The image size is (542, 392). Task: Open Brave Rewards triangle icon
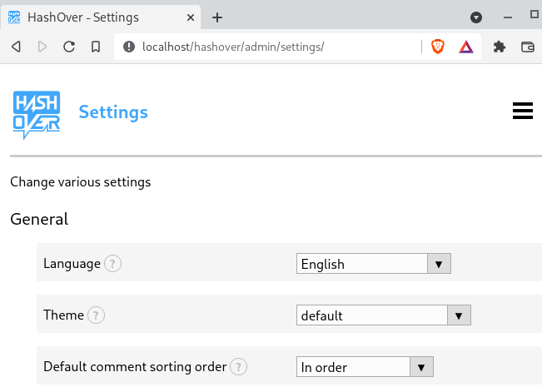[x=465, y=47]
